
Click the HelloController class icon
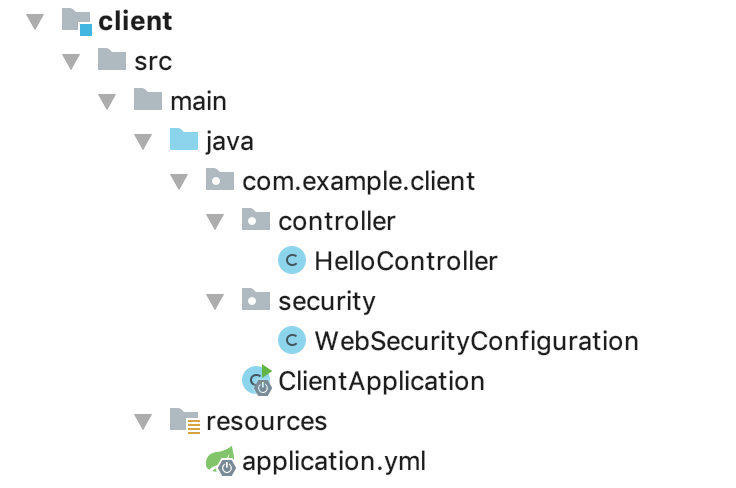pyautogui.click(x=292, y=261)
